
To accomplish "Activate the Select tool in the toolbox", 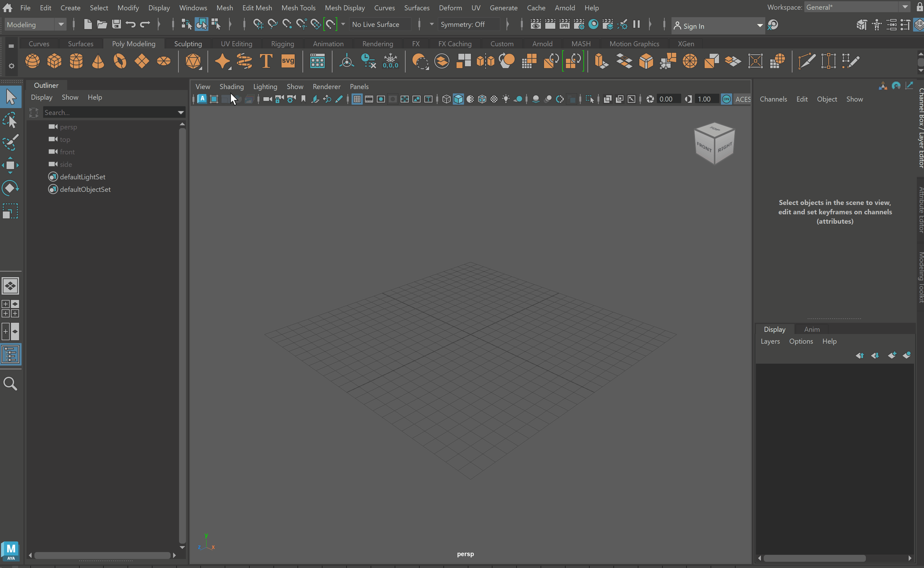I will (x=11, y=97).
